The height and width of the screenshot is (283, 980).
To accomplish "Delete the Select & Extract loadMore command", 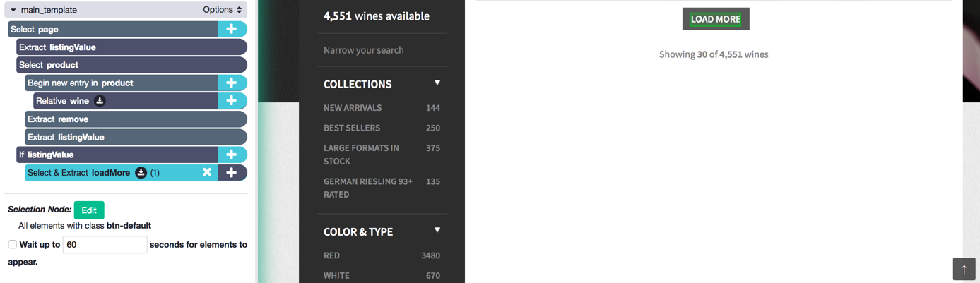I will point(207,172).
